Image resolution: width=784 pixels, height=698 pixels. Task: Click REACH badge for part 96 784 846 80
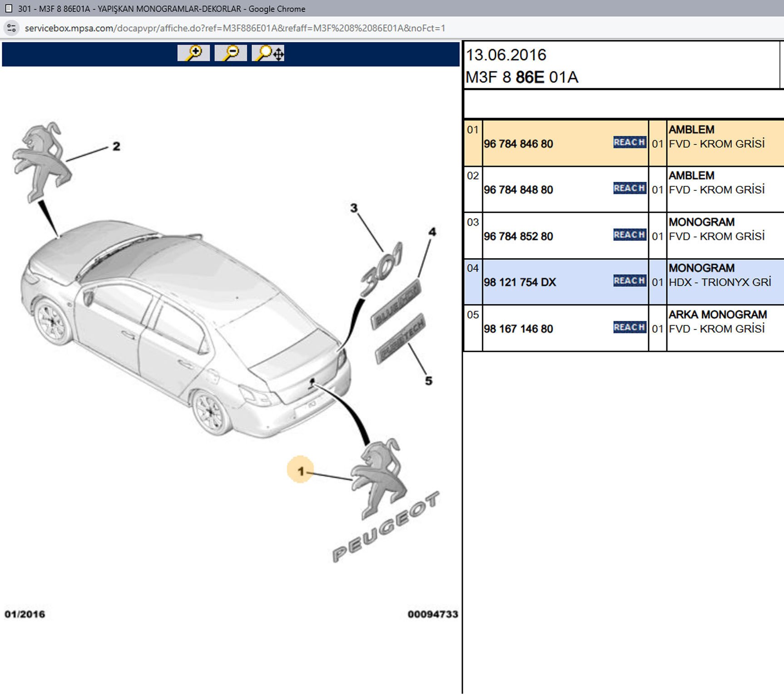click(x=629, y=142)
